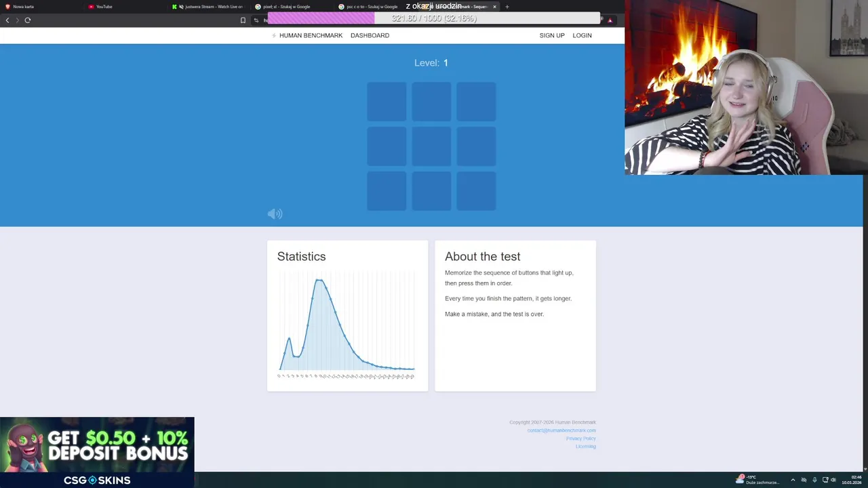This screenshot has height=488, width=868.
Task: Click the page vertical scrollbar down arrow
Action: click(x=864, y=468)
